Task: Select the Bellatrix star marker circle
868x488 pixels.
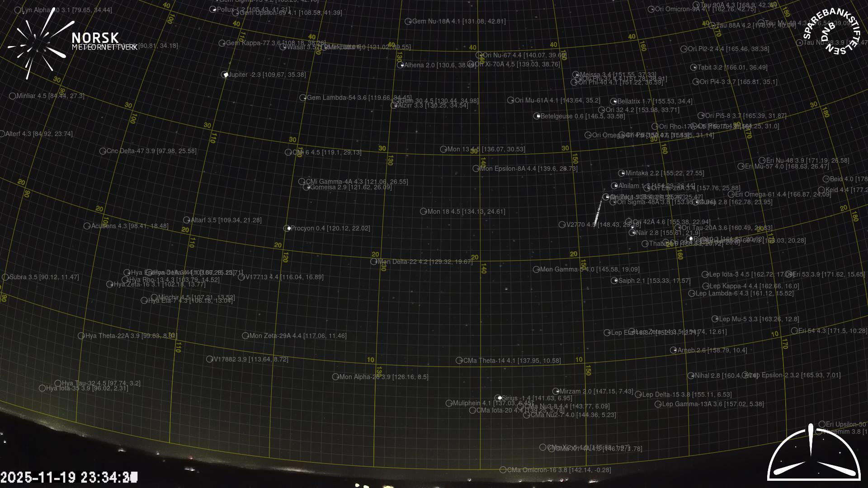Action: click(613, 101)
